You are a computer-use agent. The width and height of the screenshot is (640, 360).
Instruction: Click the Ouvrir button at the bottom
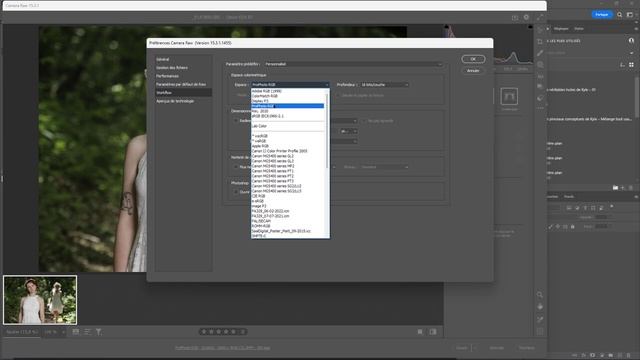[462, 348]
